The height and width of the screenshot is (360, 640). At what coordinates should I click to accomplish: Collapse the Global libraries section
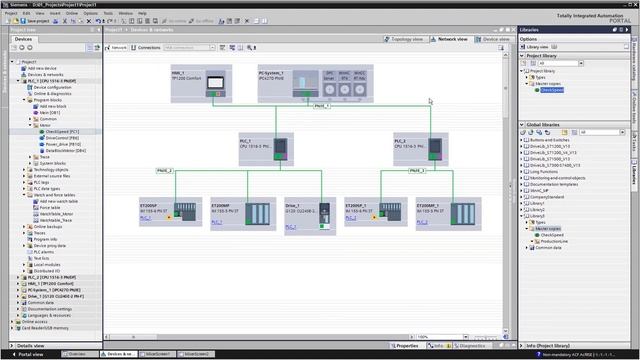tap(522, 124)
